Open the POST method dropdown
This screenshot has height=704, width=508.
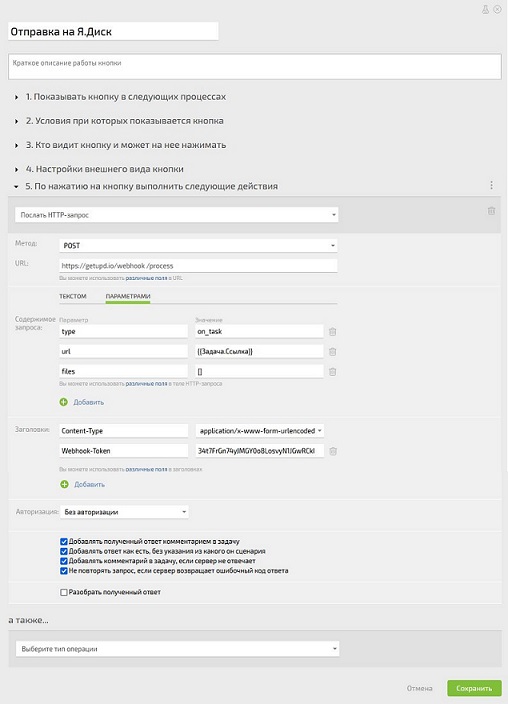click(x=198, y=246)
